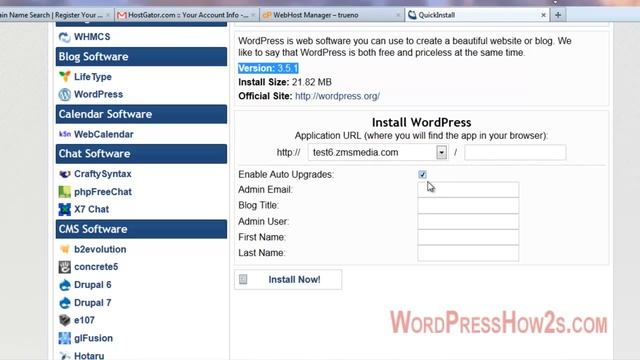Close the Name Search tab
Image resolution: width=640 pixels, height=360 pixels.
[108, 15]
